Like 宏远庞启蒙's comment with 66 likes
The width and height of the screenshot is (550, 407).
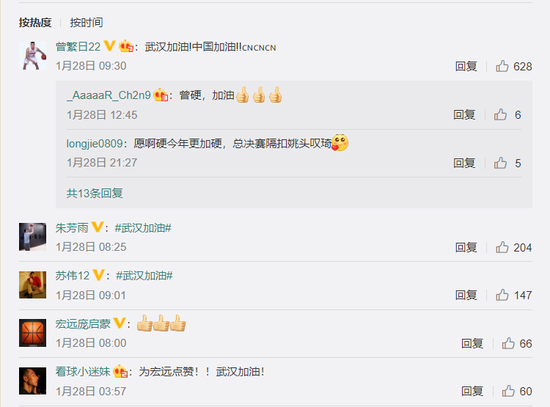pos(508,343)
